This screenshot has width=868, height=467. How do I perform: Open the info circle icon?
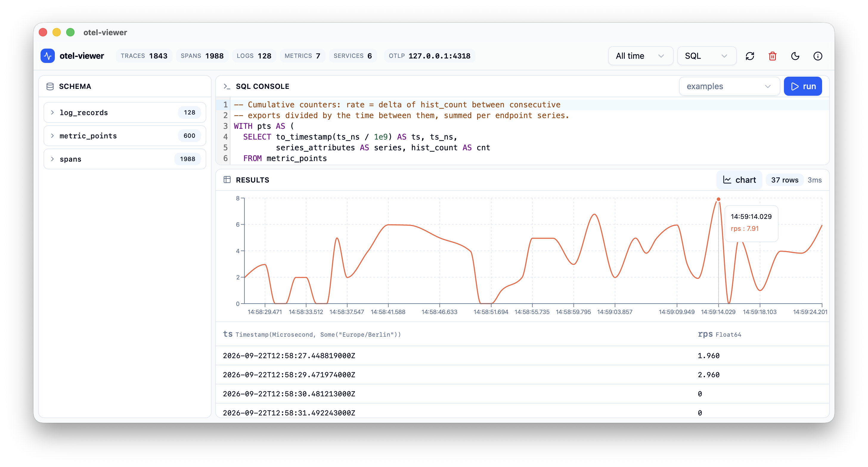pos(817,56)
